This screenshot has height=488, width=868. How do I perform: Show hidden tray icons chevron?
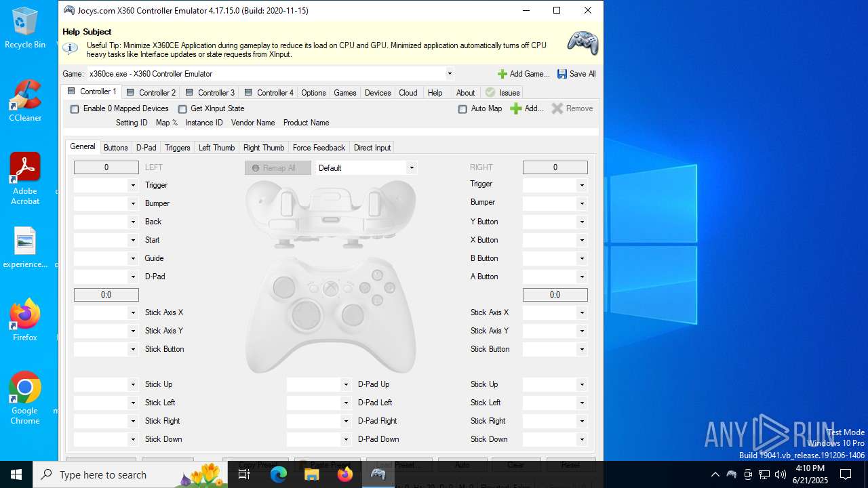[715, 474]
